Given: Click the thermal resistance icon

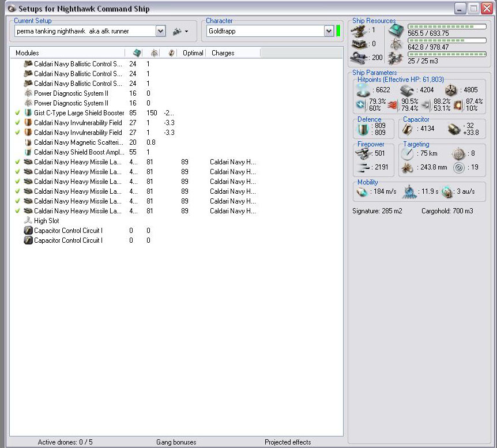Looking at the screenshot, I should [x=393, y=104].
